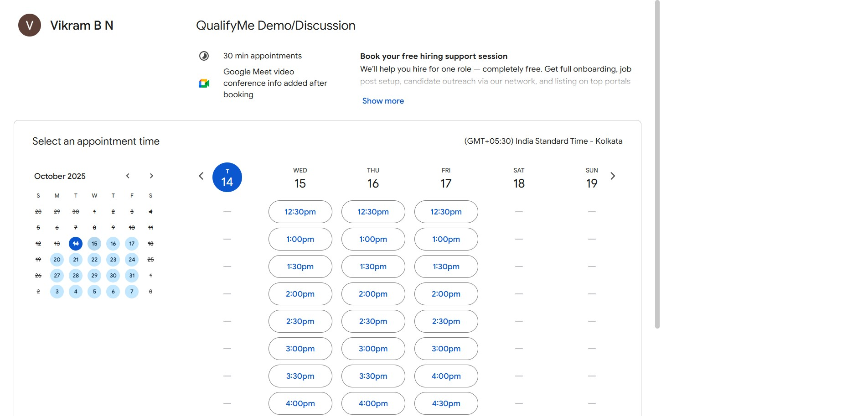Screen dimensions: 868x418
Task: Reserve the Friday 1:00pm slot
Action: [446, 239]
